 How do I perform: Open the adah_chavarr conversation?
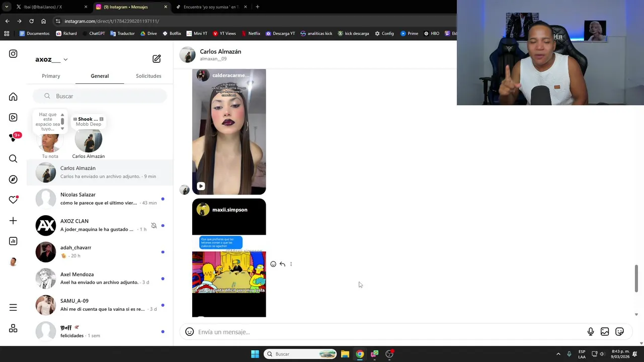point(100,252)
